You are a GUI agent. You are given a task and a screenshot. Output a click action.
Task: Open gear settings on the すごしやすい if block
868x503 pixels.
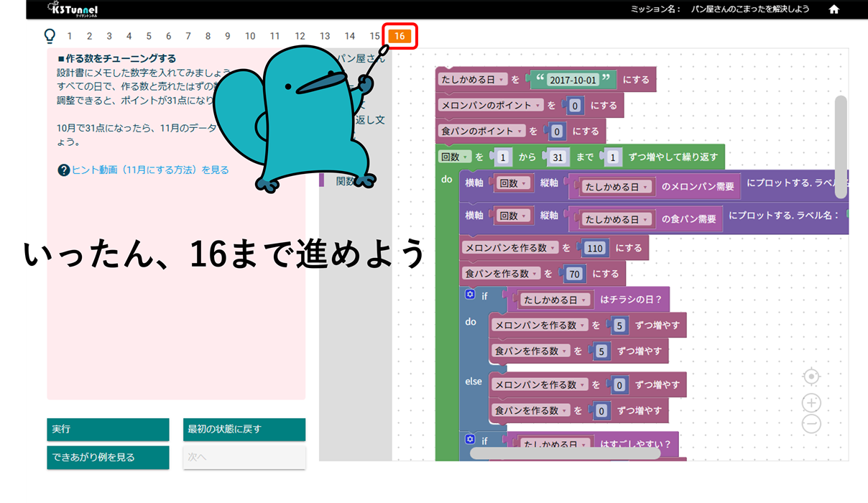(470, 439)
